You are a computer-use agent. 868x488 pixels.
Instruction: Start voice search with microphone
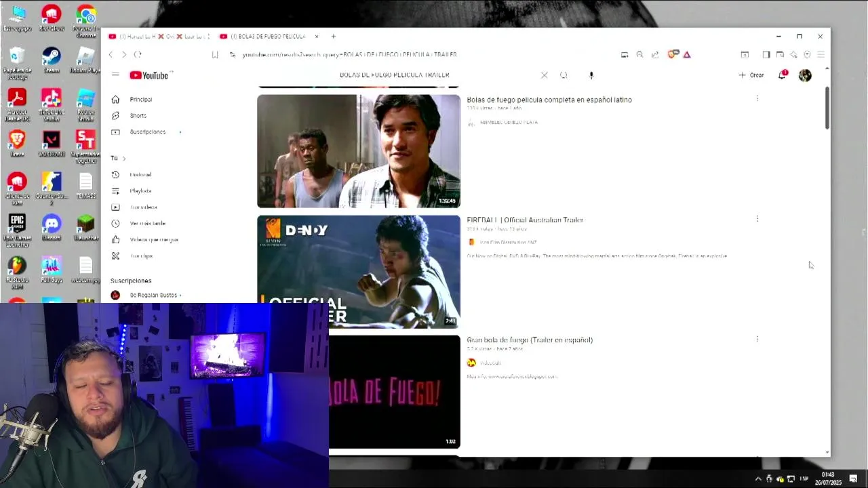591,75
